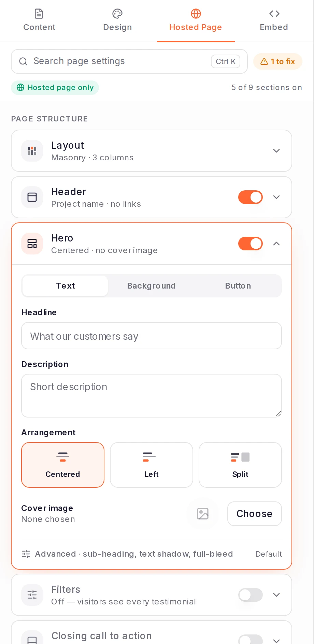
Task: Select the Centered arrangement option
Action: click(63, 465)
